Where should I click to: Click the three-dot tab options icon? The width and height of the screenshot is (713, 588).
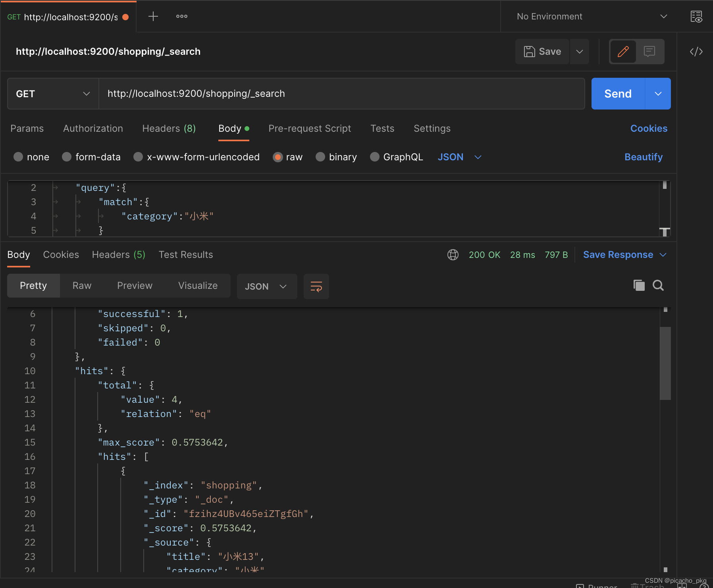(x=182, y=16)
